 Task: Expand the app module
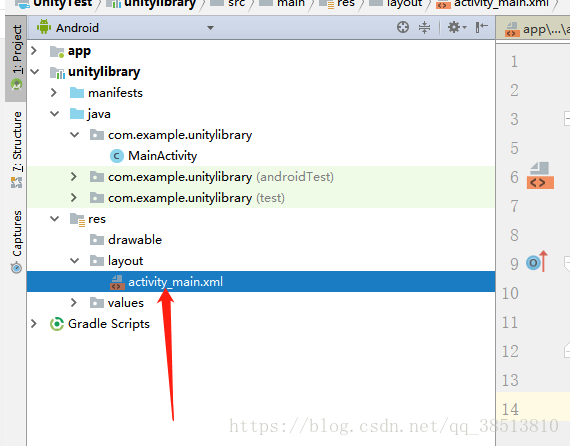coord(34,51)
